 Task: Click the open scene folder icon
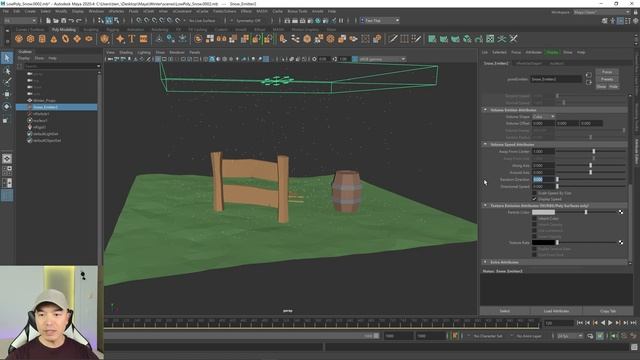pos(56,20)
